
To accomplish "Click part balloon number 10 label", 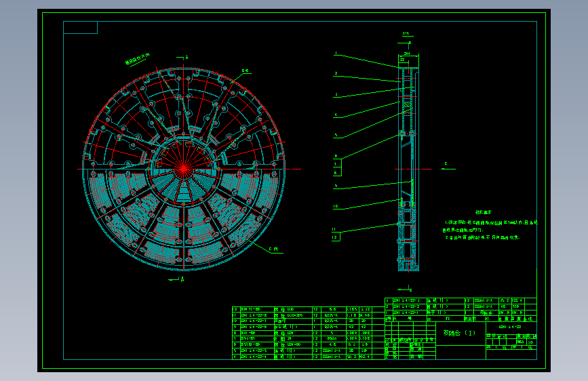I will click(336, 206).
